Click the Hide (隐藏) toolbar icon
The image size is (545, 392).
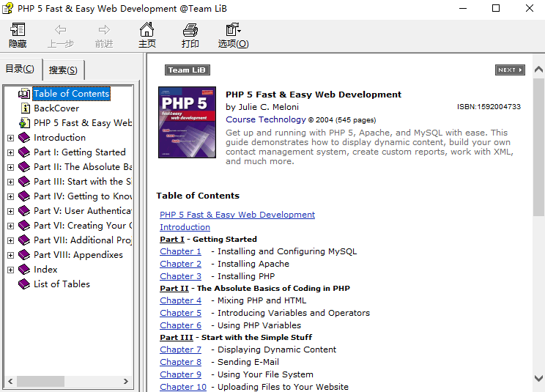click(18, 31)
